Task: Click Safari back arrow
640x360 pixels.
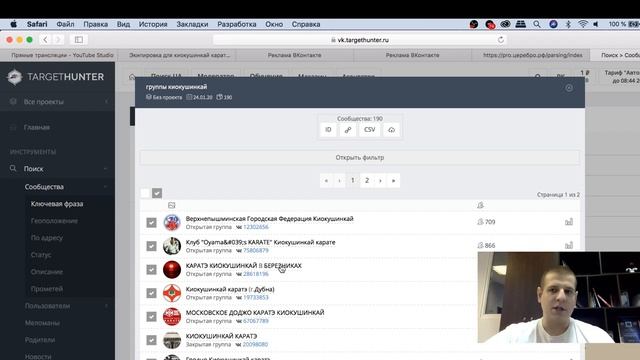Action: click(45, 40)
